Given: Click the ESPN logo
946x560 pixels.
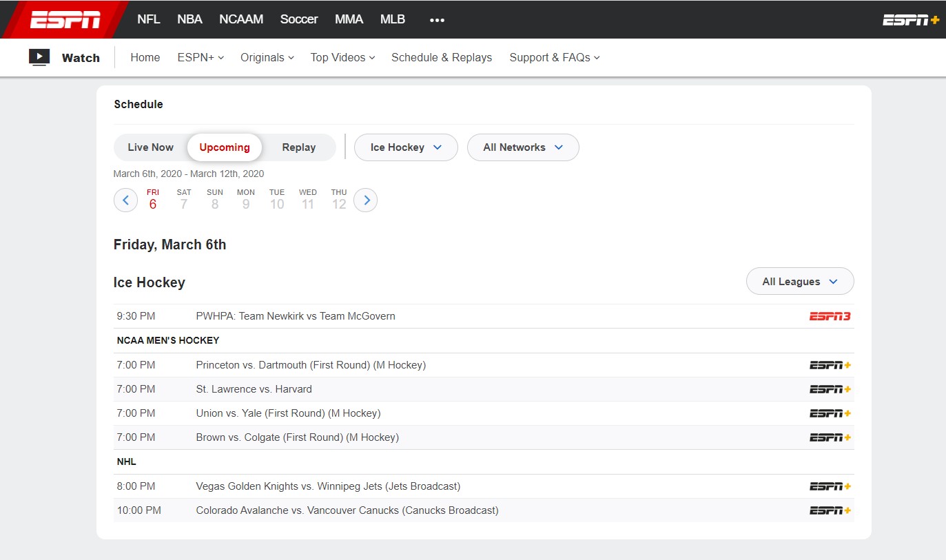Looking at the screenshot, I should [x=65, y=19].
